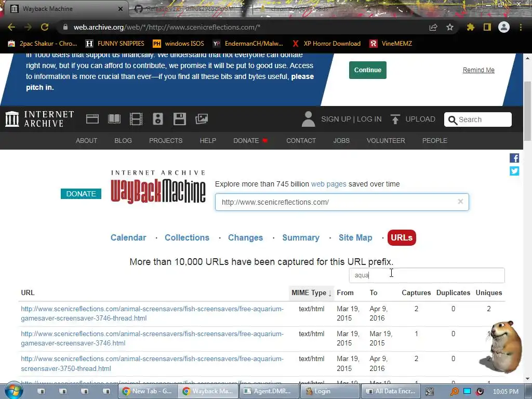
Task: Open the Chrome profile avatar
Action: tap(504, 27)
